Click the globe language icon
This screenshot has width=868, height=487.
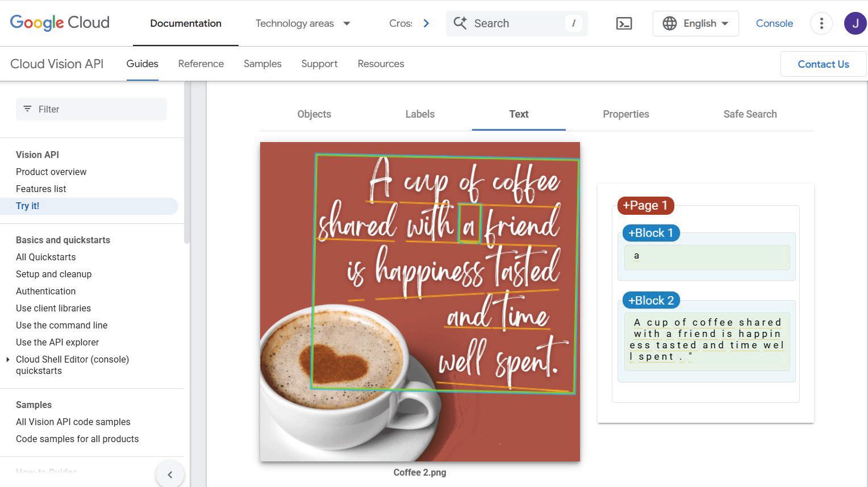point(670,23)
